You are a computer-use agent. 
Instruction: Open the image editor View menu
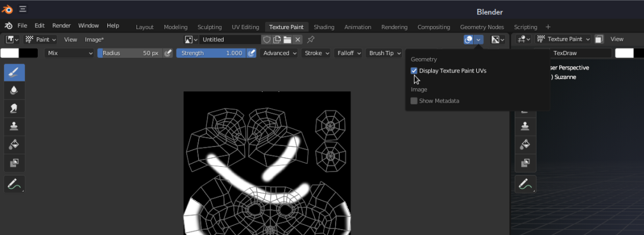[71, 39]
